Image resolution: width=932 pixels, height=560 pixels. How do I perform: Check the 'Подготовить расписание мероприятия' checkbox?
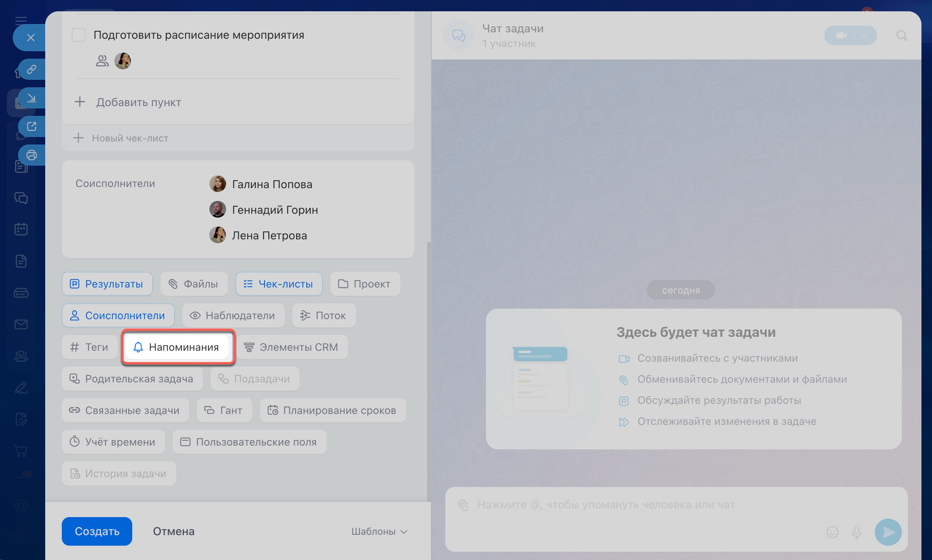pos(79,35)
